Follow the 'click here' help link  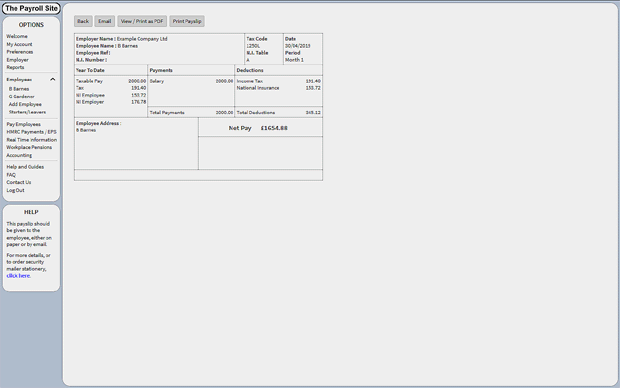click(18, 276)
